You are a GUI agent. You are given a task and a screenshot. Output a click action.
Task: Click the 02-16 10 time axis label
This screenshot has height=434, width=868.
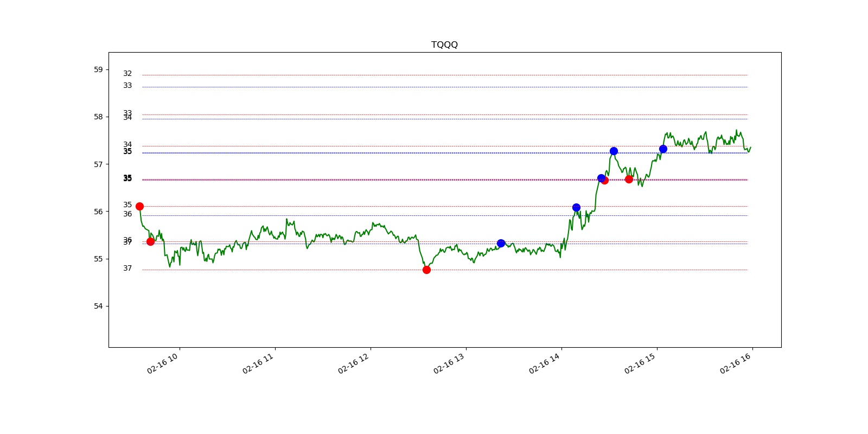tap(162, 363)
